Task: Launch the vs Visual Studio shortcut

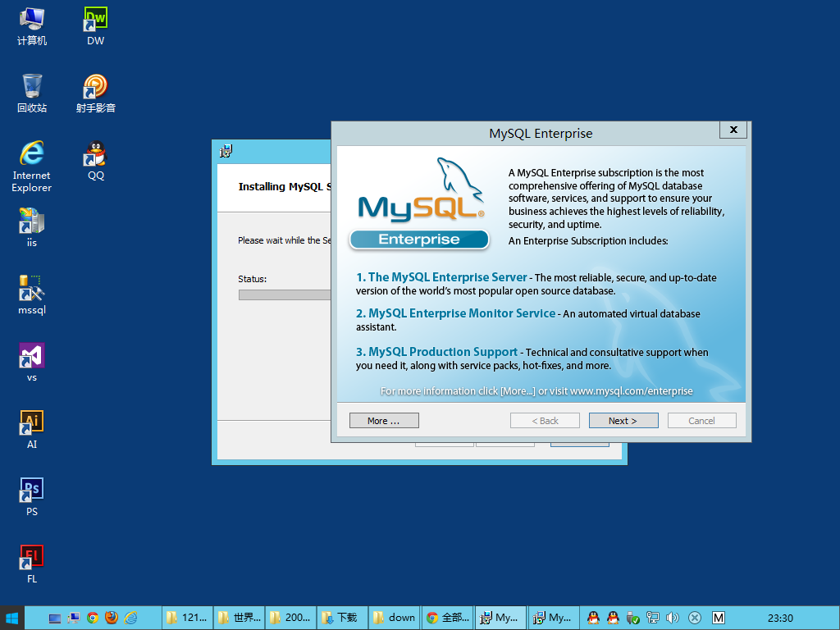Action: (x=32, y=363)
